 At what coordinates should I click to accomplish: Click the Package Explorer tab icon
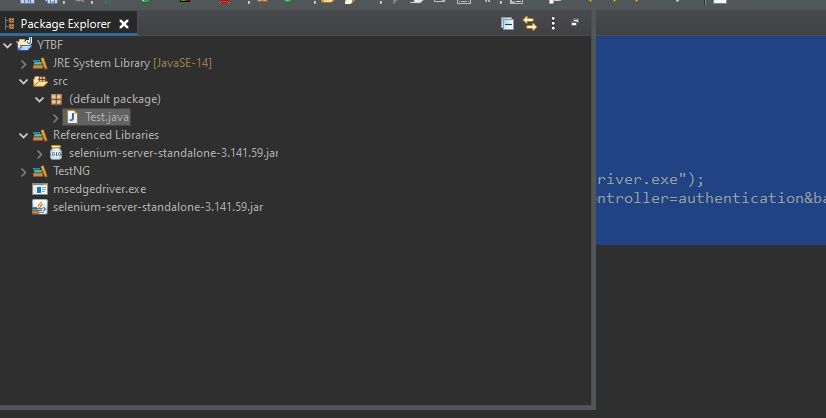pyautogui.click(x=9, y=24)
